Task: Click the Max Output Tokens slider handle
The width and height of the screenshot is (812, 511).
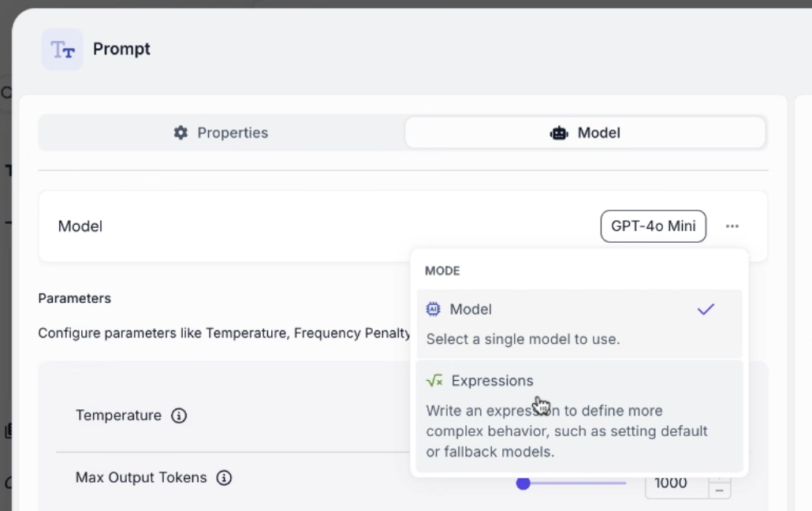Action: (523, 483)
